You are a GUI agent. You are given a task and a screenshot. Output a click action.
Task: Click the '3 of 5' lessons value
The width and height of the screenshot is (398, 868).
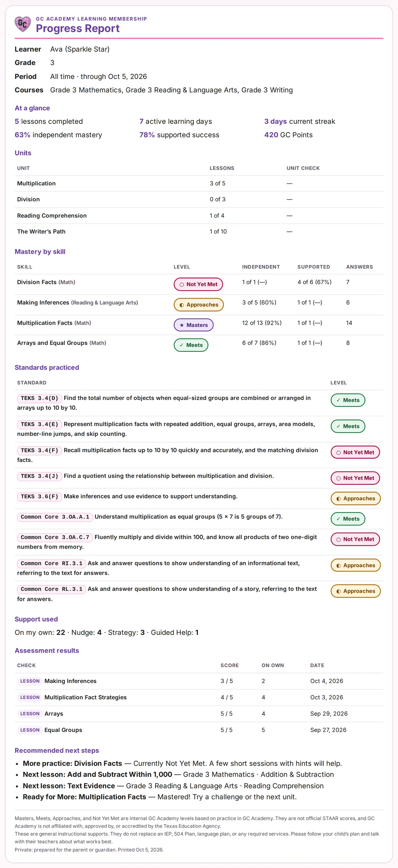[217, 184]
